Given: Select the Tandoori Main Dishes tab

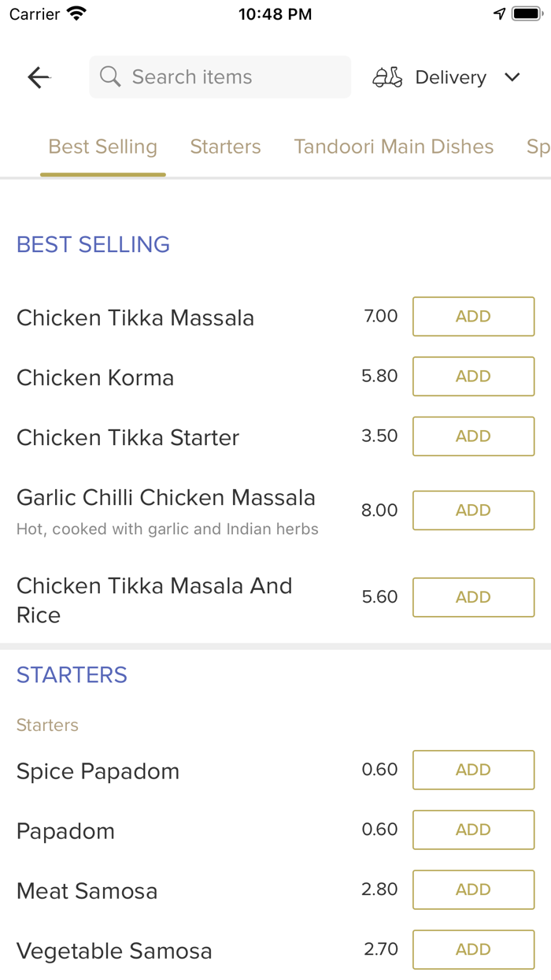Looking at the screenshot, I should click(x=394, y=147).
